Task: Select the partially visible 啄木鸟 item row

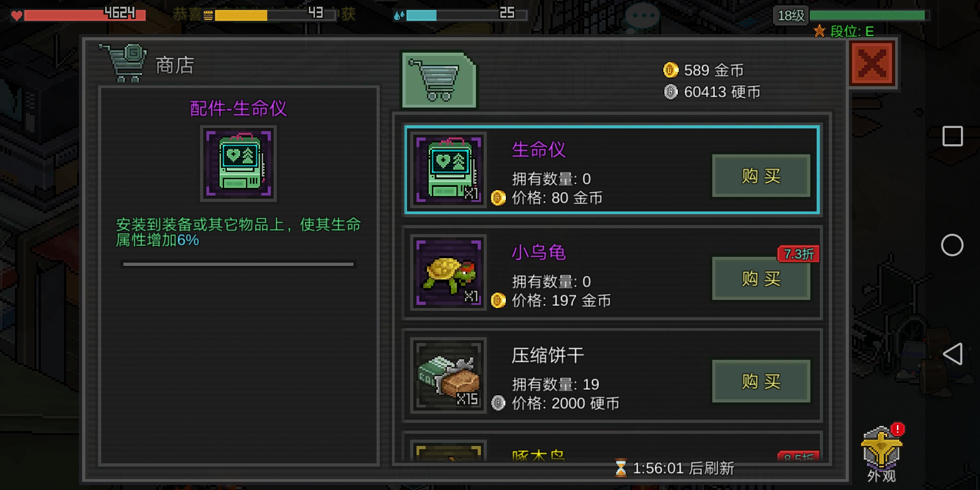Action: [612, 447]
